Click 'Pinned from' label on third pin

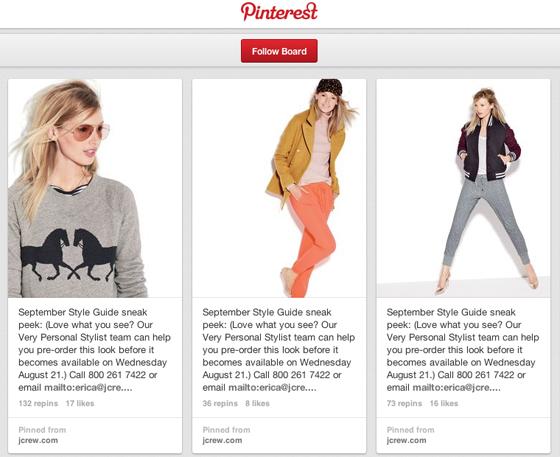click(x=410, y=430)
